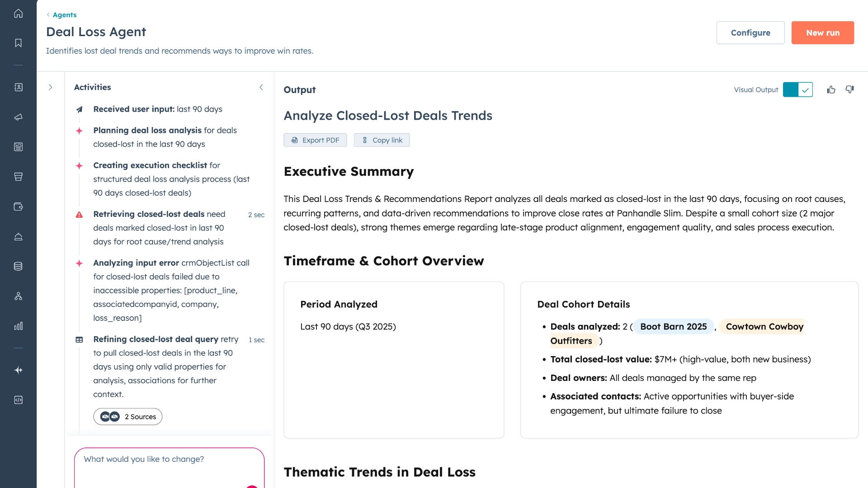The width and height of the screenshot is (868, 488).
Task: Export the report as PDF
Action: tap(315, 140)
